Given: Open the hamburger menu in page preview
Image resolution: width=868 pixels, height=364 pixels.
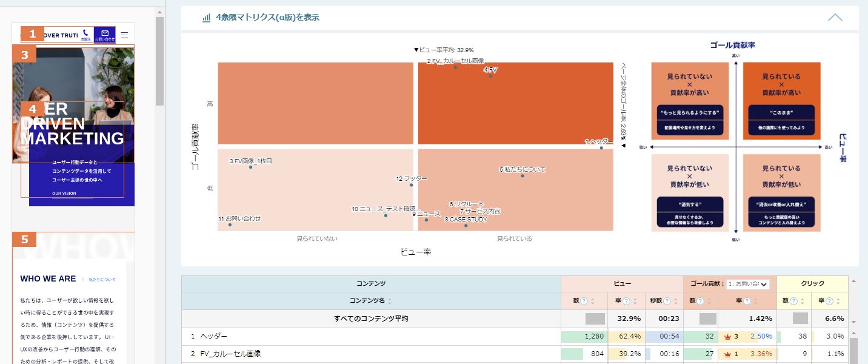Looking at the screenshot, I should (x=125, y=35).
